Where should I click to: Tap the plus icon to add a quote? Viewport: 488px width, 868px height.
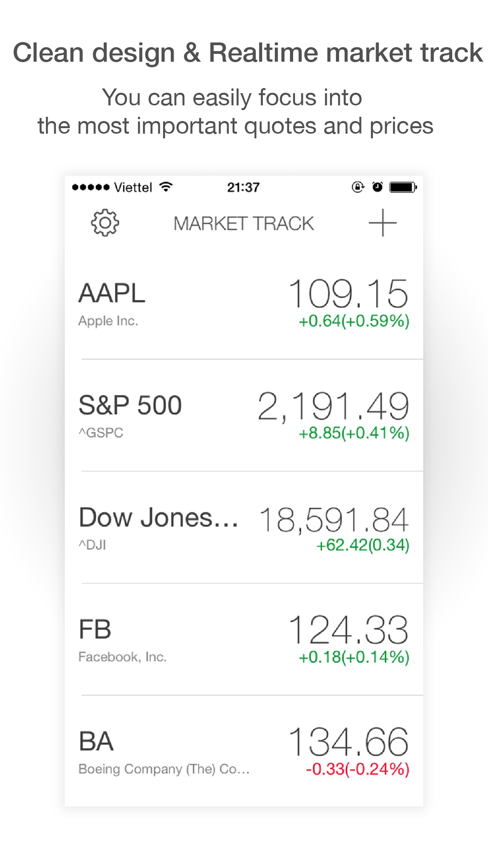[382, 223]
